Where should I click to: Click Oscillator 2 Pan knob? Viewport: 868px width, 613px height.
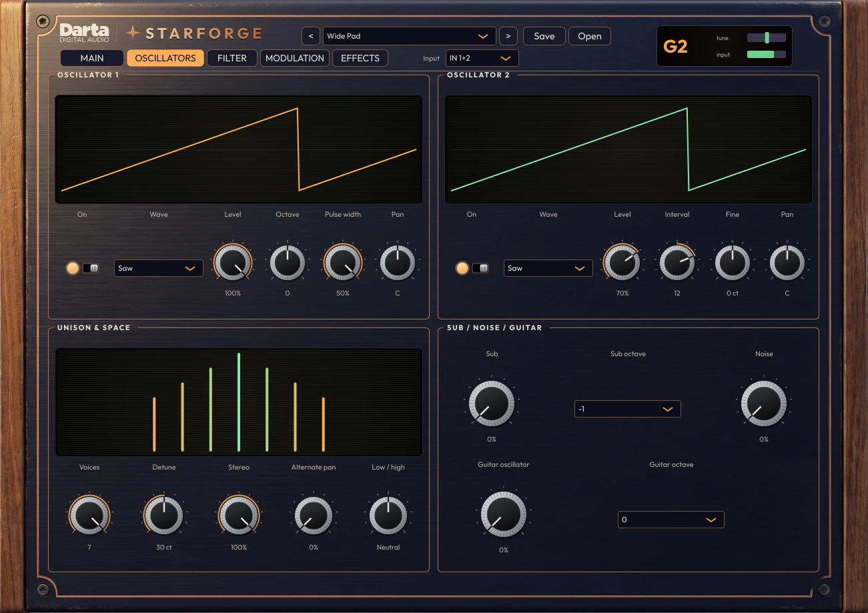787,261
